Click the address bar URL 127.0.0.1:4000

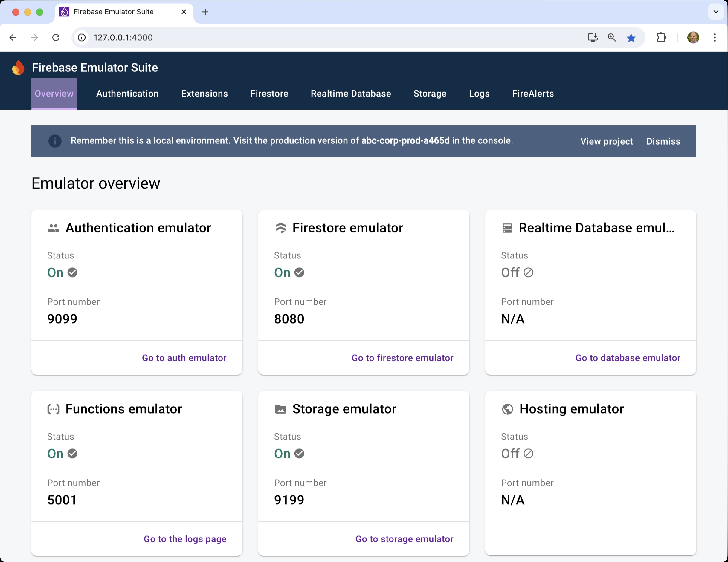(x=123, y=38)
